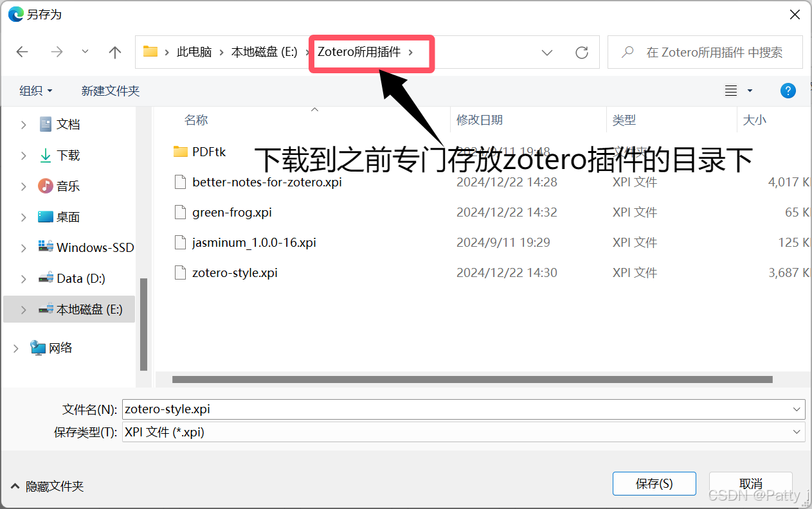The height and width of the screenshot is (509, 812).
Task: Click the 取消 button
Action: 751,484
